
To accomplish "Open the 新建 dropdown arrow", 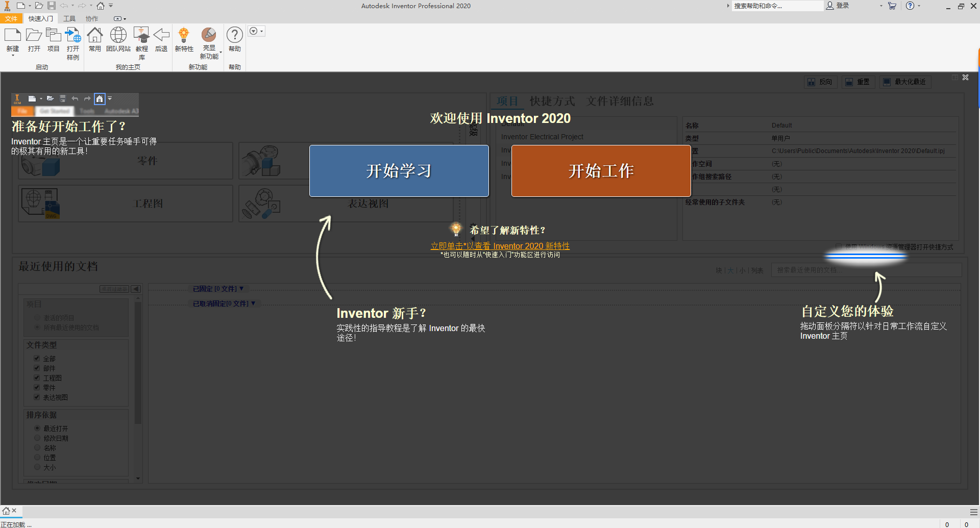I will pos(13,56).
